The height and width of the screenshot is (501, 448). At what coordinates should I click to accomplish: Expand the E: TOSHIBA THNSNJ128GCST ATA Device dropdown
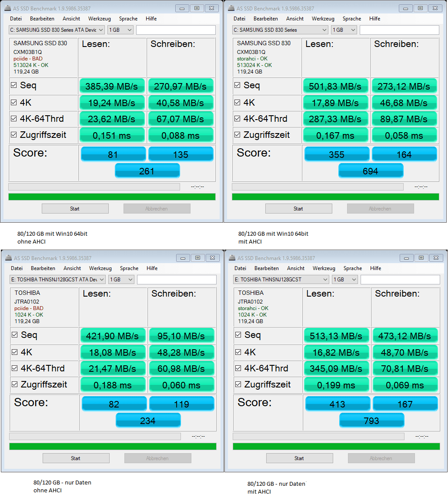[57, 279]
